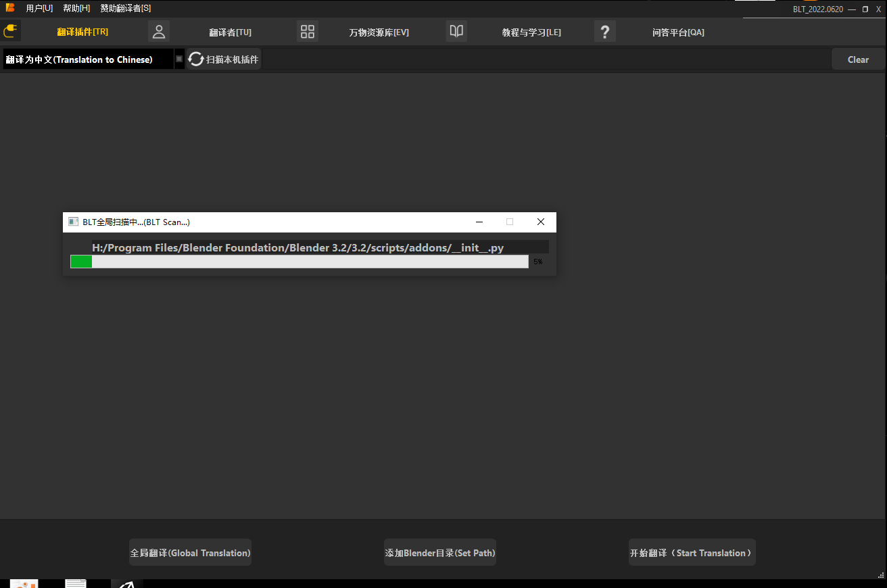Click the question mark Q&A icon
The width and height of the screenshot is (887, 588).
pyautogui.click(x=605, y=31)
